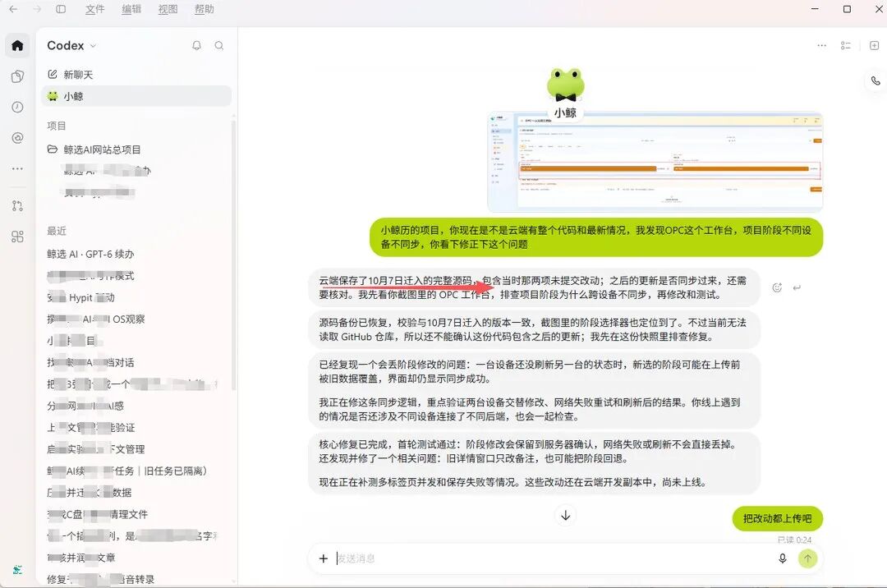The width and height of the screenshot is (887, 588).
Task: Open the screenshot thumbnail in chat
Action: 655,163
